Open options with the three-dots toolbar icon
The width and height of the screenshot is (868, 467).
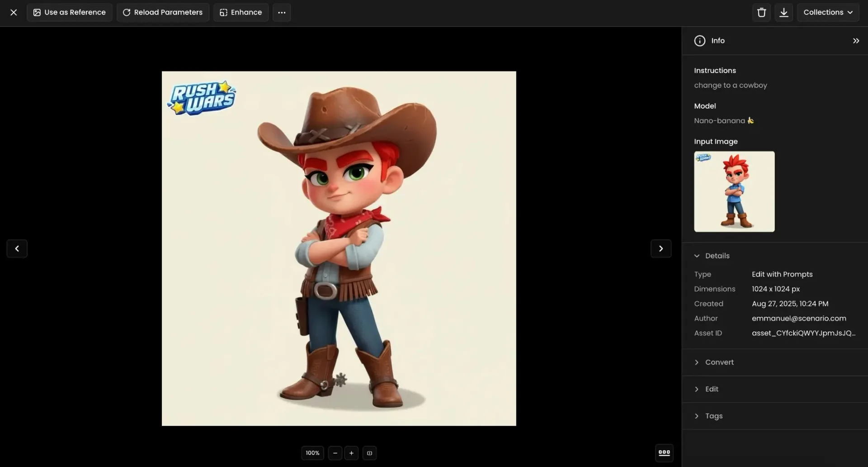click(281, 12)
